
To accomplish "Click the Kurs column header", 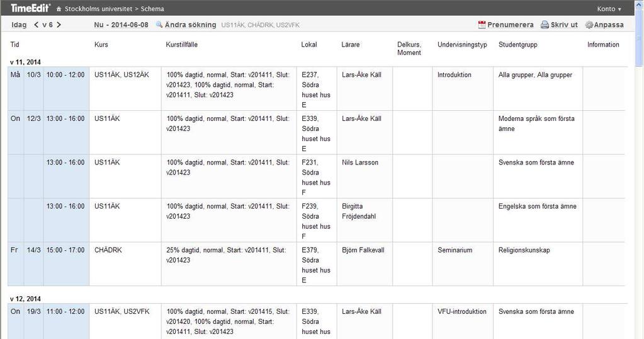I will [101, 44].
